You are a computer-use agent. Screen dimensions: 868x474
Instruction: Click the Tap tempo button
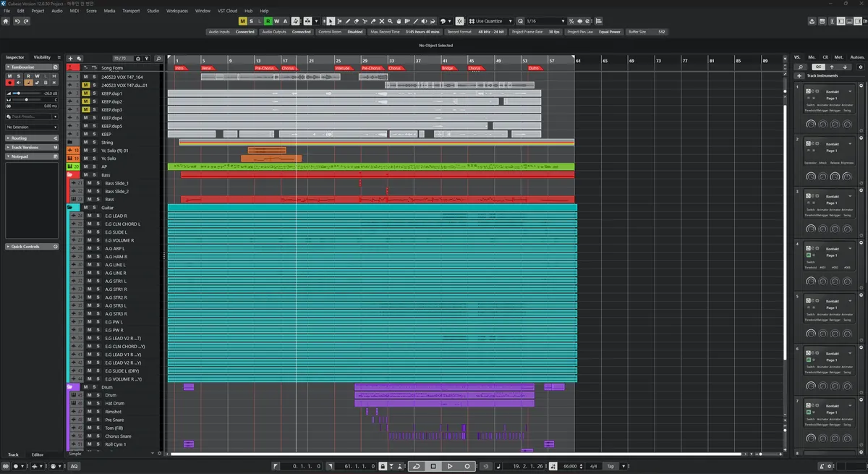(611, 466)
